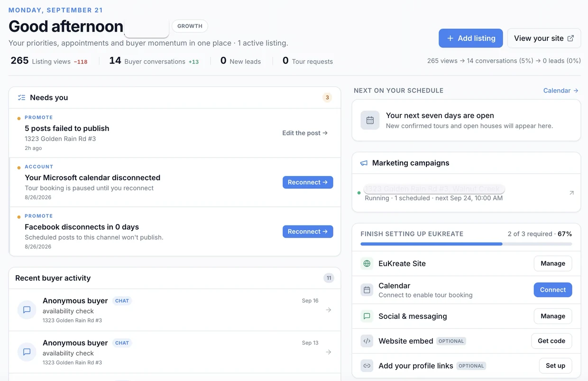Viewport: 588px width, 381px height.
Task: Click the CHAT tag on Sep 13 buyer
Action: tap(122, 343)
